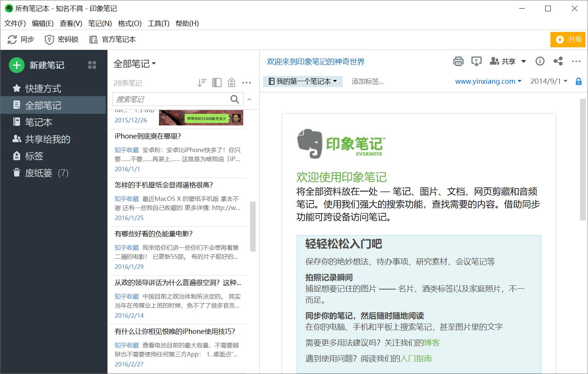
Task: Open the 格式(O) menu
Action: tap(130, 23)
